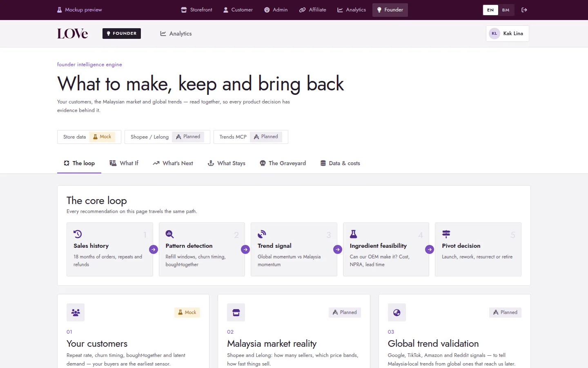Click the Trends MCP Planned chip
The height and width of the screenshot is (368, 588).
click(251, 137)
